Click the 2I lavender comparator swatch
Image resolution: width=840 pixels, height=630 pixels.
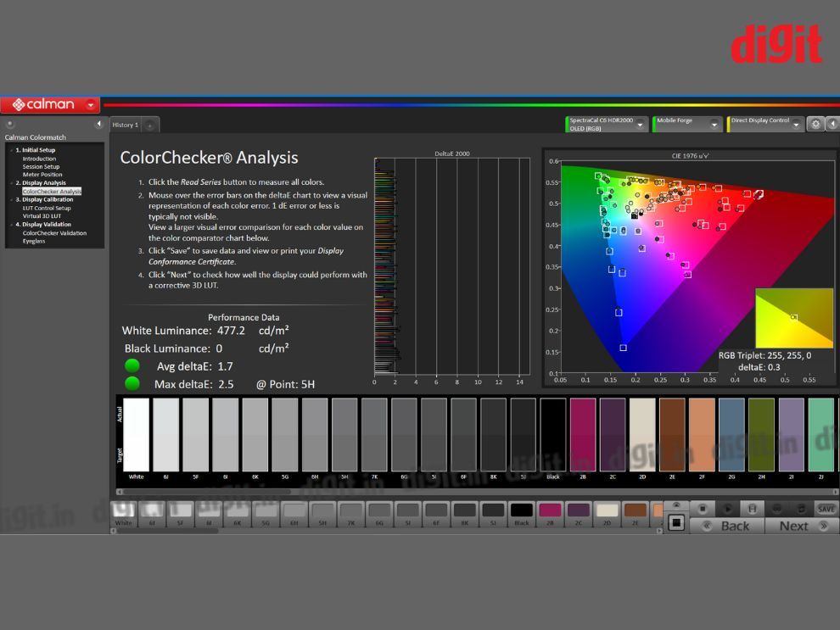[x=792, y=435]
